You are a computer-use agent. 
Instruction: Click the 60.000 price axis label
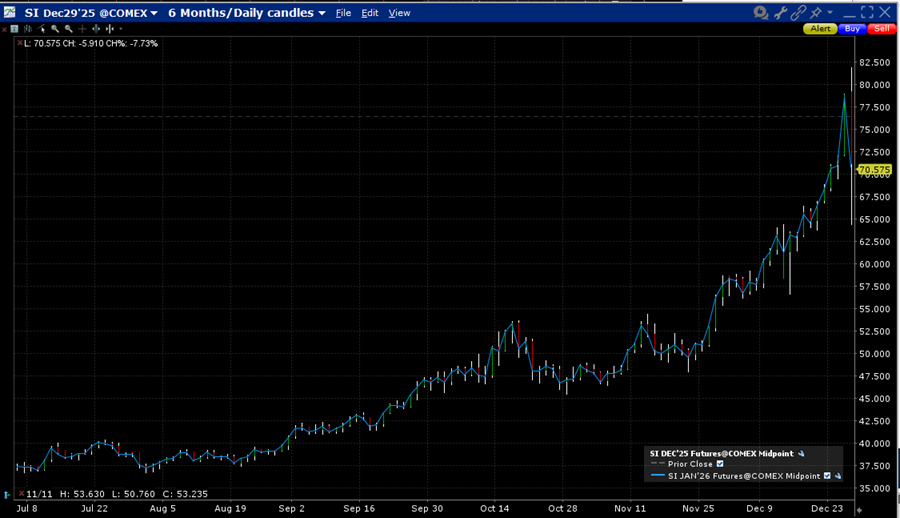click(x=875, y=265)
